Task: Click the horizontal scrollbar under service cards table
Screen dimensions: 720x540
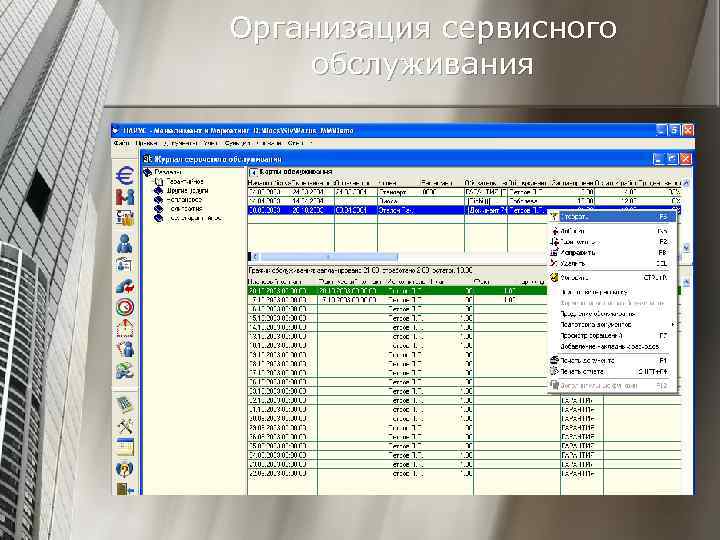Action: [329, 257]
